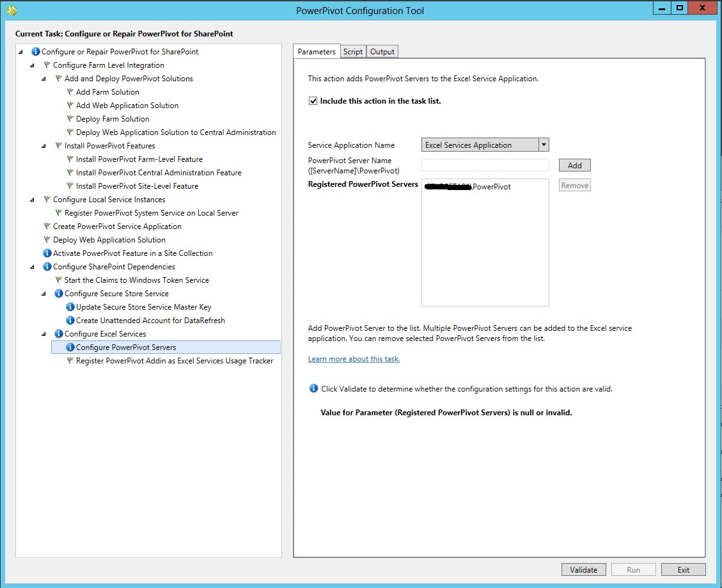This screenshot has width=722, height=588.
Task: Uncheck Include this action in the task list
Action: pos(313,100)
